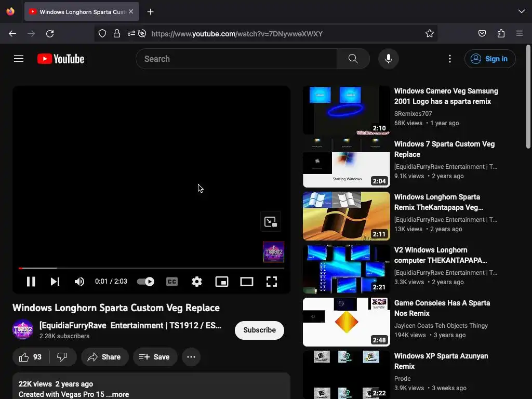The height and width of the screenshot is (399, 532).
Task: Go back in browser history
Action: 12,34
